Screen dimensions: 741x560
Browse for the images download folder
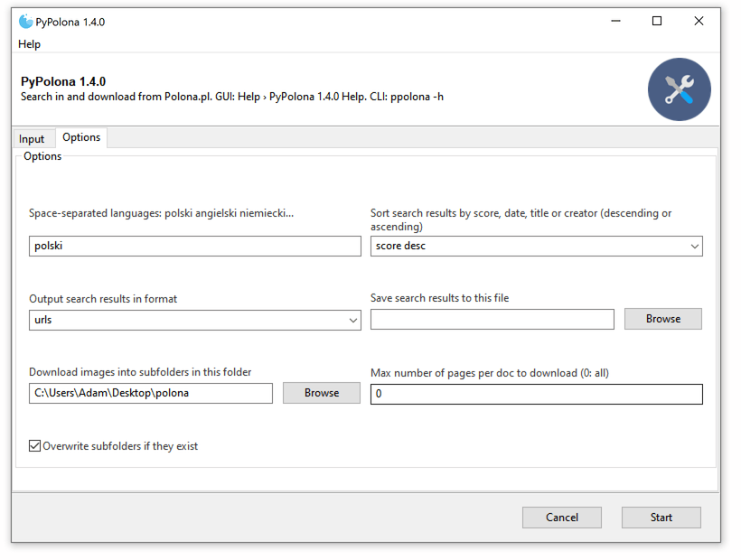tap(322, 393)
